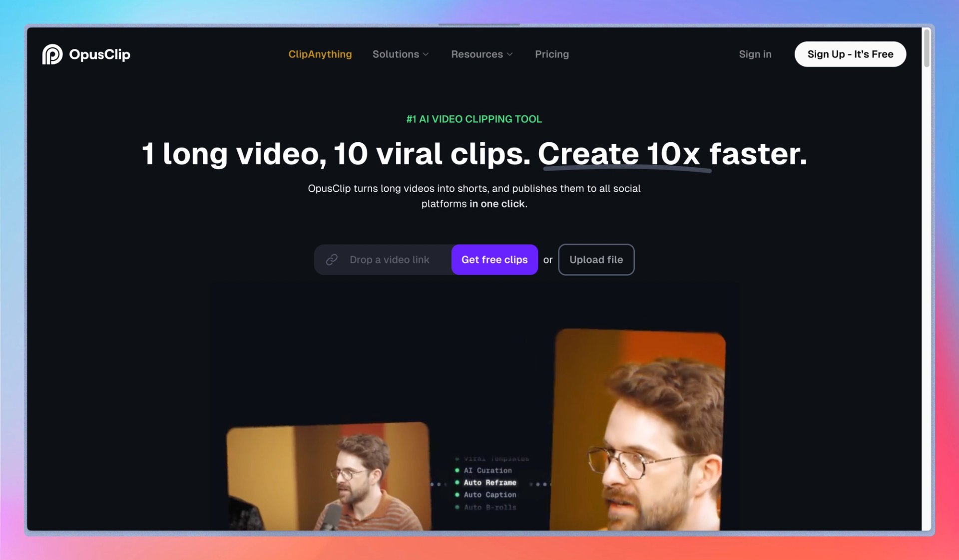Click the video thumbnail preview on left
The height and width of the screenshot is (560, 959).
pyautogui.click(x=327, y=480)
